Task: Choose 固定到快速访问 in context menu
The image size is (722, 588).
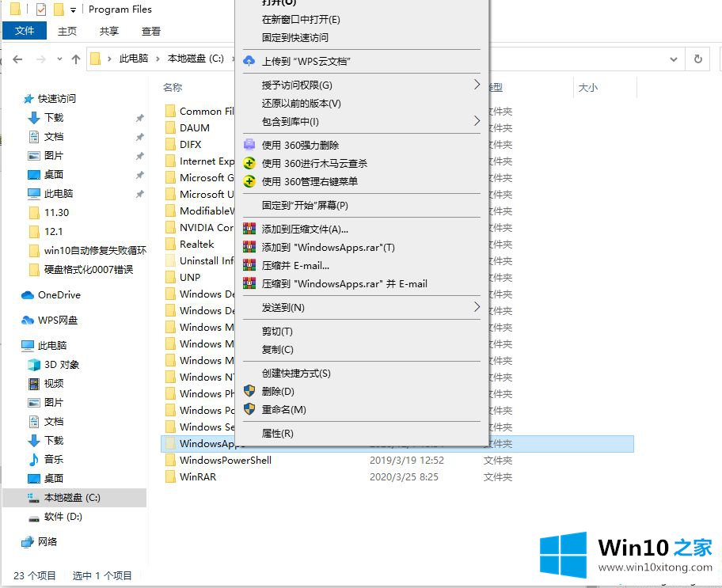Action: [295, 38]
